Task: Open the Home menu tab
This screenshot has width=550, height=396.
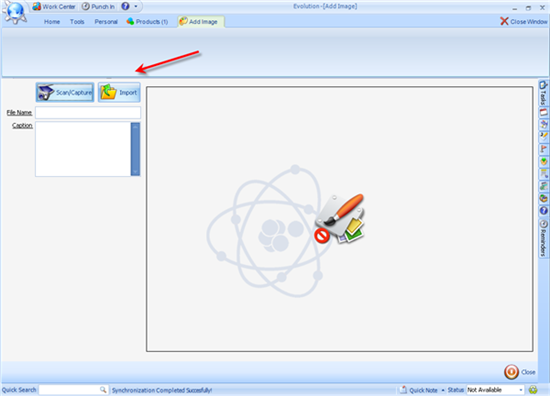Action: tap(52, 22)
